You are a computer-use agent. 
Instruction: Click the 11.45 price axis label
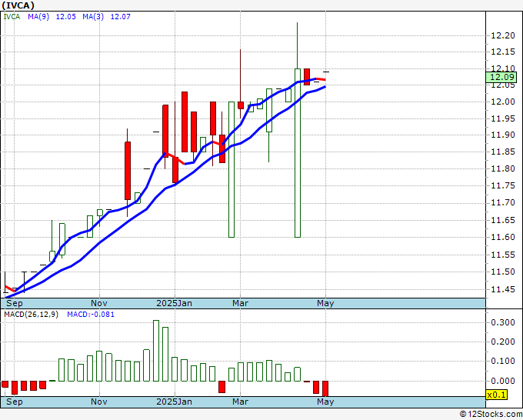503,289
